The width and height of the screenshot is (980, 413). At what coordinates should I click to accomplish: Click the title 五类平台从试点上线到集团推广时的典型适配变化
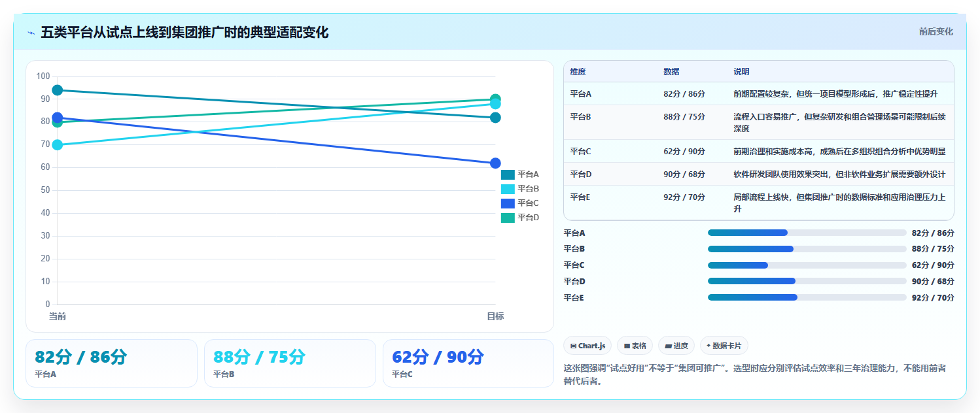(x=184, y=32)
